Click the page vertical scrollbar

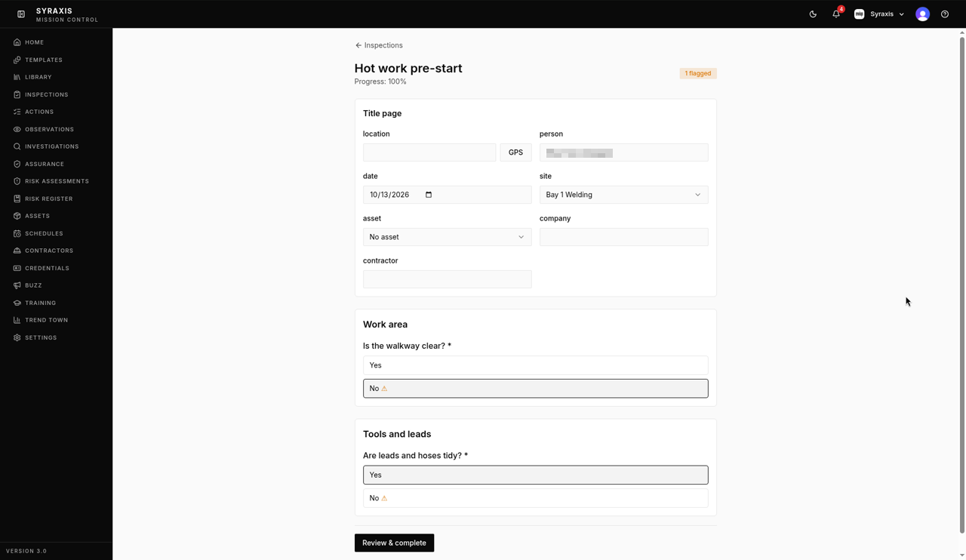pos(962,285)
